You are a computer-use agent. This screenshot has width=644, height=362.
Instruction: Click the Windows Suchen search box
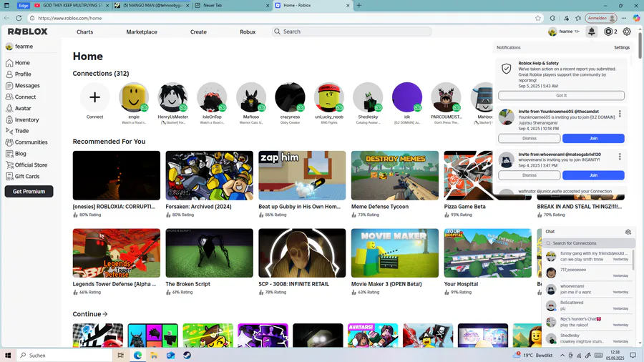pyautogui.click(x=64, y=356)
